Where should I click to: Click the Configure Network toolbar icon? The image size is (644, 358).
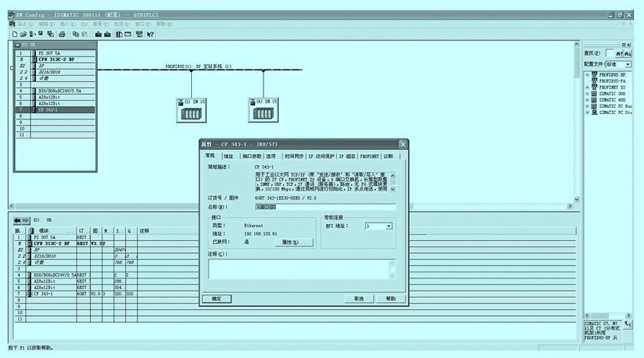click(139, 34)
